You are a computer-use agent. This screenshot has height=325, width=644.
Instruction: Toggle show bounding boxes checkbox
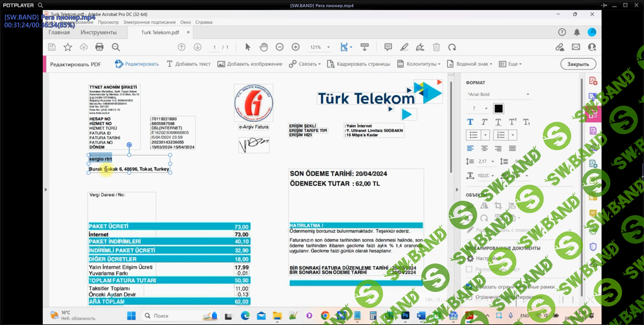[469, 287]
